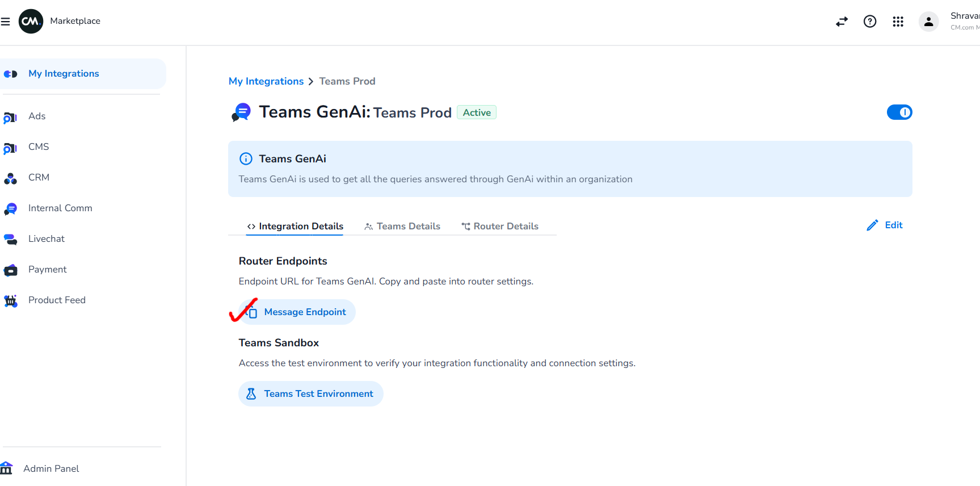Image resolution: width=980 pixels, height=486 pixels.
Task: Toggle the Teams Prod integration switch
Action: pos(899,112)
